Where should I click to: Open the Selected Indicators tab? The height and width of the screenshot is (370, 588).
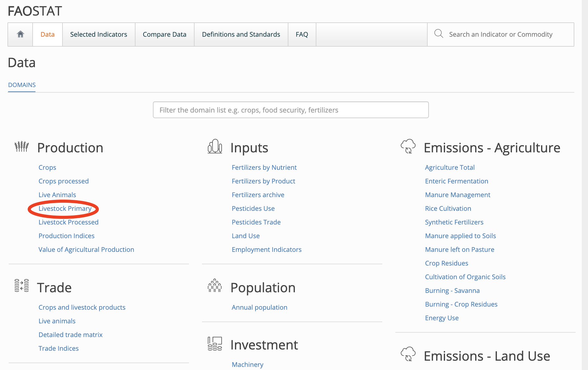pyautogui.click(x=99, y=35)
